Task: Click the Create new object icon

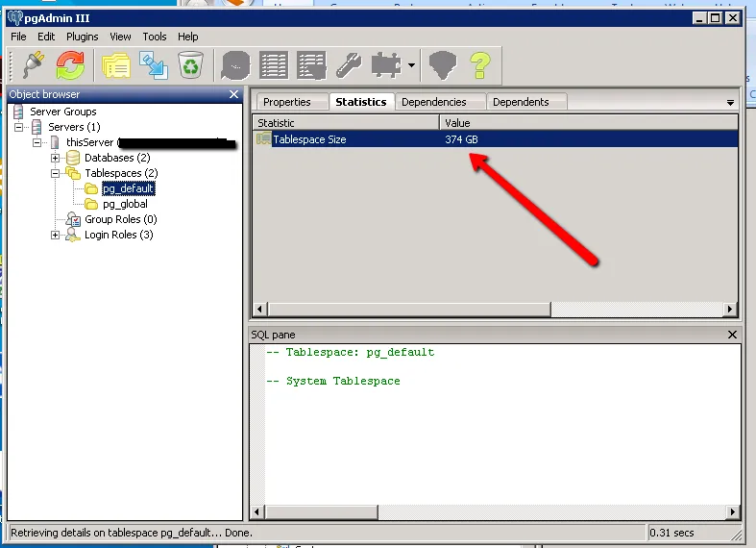Action: pyautogui.click(x=154, y=65)
